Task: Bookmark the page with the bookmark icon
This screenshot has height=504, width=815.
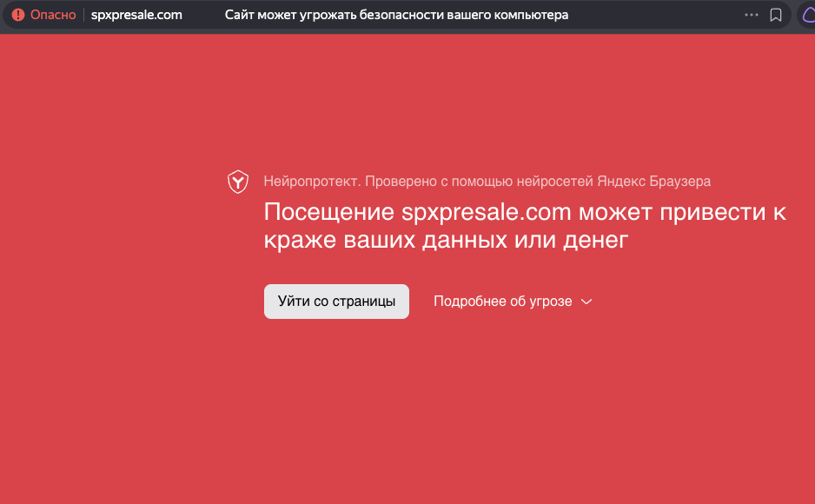Action: 776,15
